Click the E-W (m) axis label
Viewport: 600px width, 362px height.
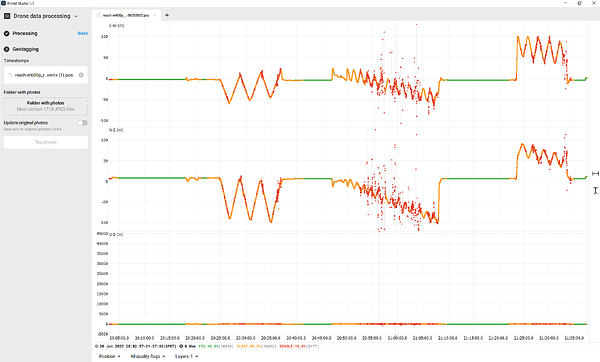pos(116,26)
